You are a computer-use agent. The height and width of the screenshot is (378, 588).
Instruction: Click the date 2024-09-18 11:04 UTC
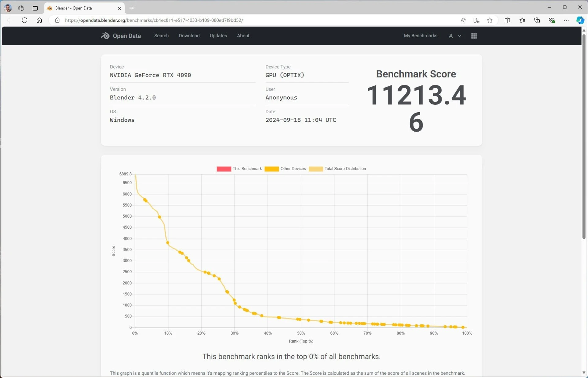[x=301, y=120]
